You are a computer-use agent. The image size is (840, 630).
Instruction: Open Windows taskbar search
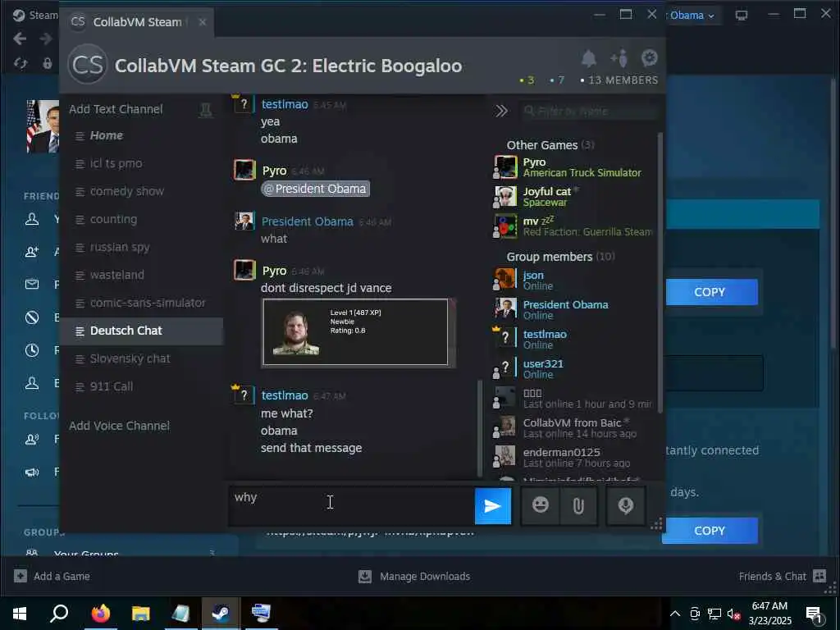point(59,613)
